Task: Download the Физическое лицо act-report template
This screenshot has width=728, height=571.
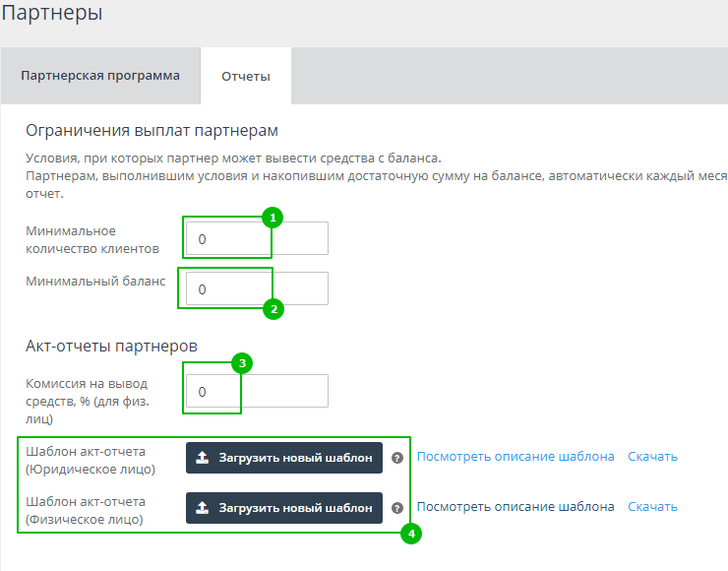Action: (652, 507)
